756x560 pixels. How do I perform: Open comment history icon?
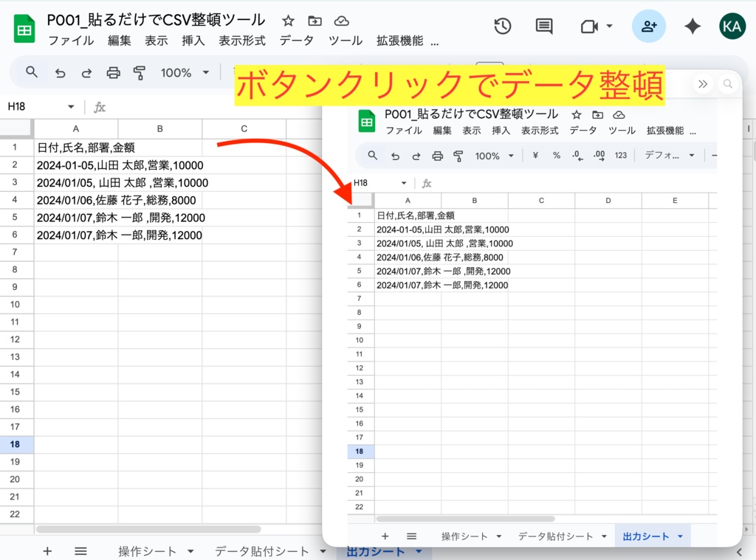[544, 26]
